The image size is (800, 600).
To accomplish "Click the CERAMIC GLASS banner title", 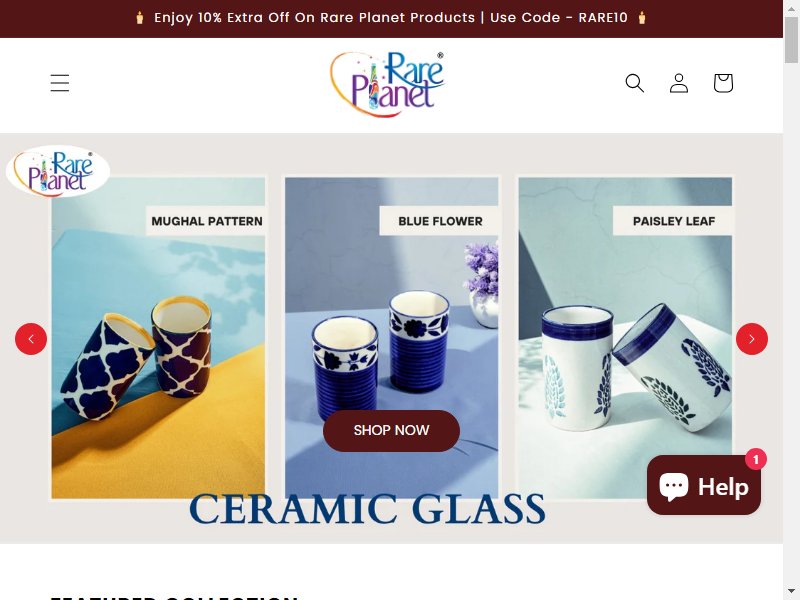I will (x=367, y=509).
